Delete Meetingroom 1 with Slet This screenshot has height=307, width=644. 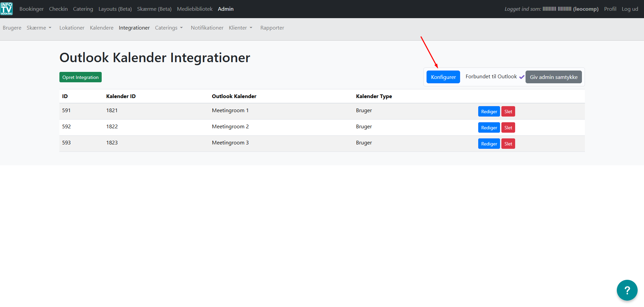pyautogui.click(x=508, y=112)
